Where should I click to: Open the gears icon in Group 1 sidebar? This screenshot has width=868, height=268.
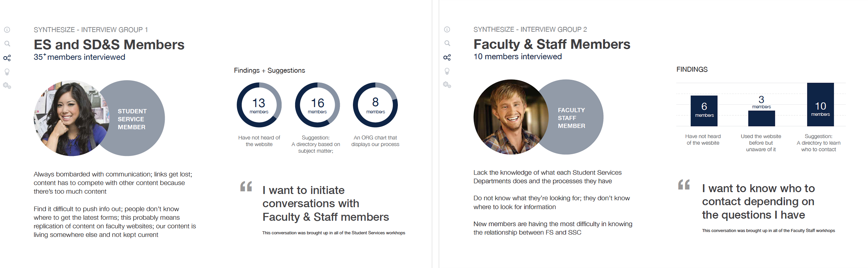click(x=7, y=86)
